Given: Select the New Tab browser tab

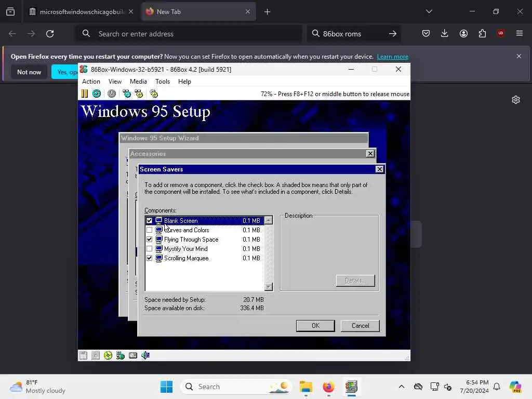Looking at the screenshot, I should (x=198, y=12).
